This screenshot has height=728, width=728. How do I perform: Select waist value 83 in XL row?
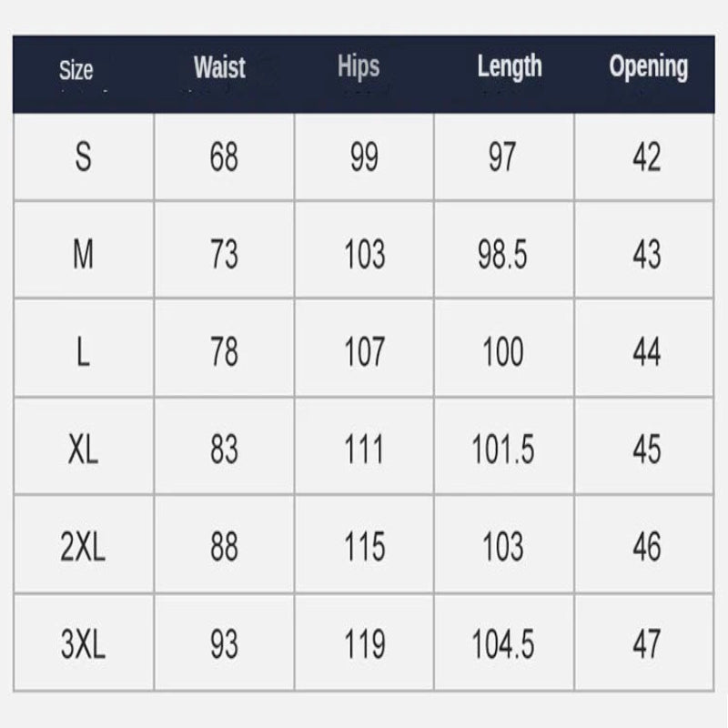tap(224, 450)
